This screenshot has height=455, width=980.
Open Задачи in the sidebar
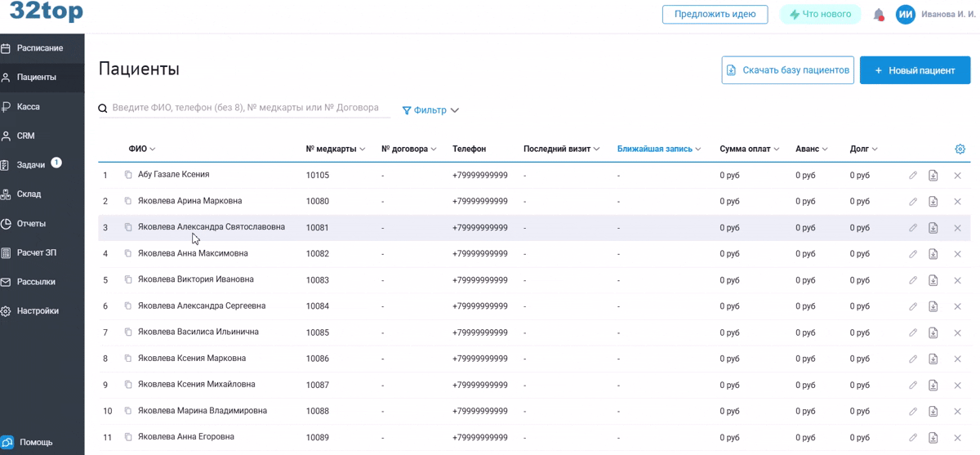(x=42, y=165)
